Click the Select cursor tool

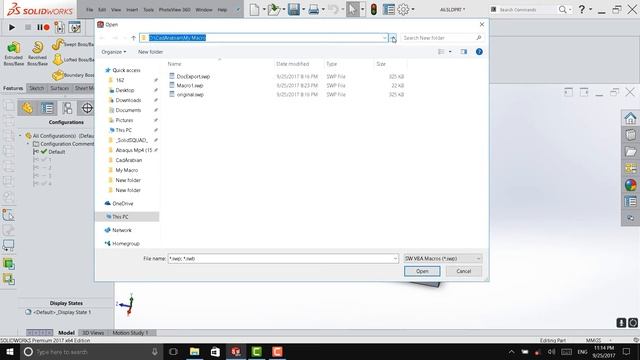click(x=353, y=9)
